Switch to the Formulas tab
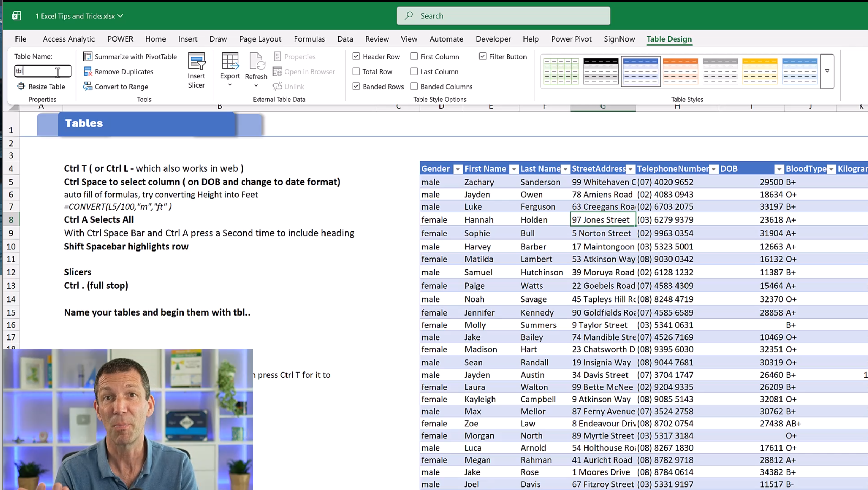This screenshot has width=868, height=490. tap(309, 39)
